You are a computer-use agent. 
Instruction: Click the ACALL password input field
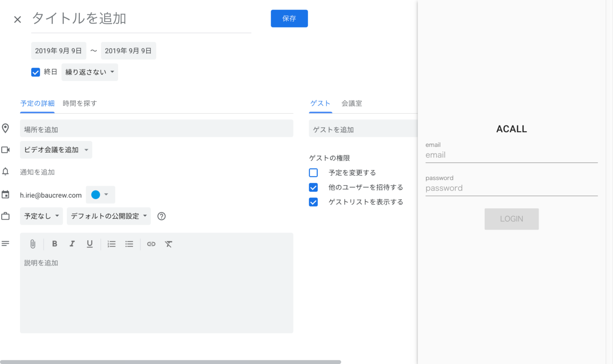[x=511, y=188]
